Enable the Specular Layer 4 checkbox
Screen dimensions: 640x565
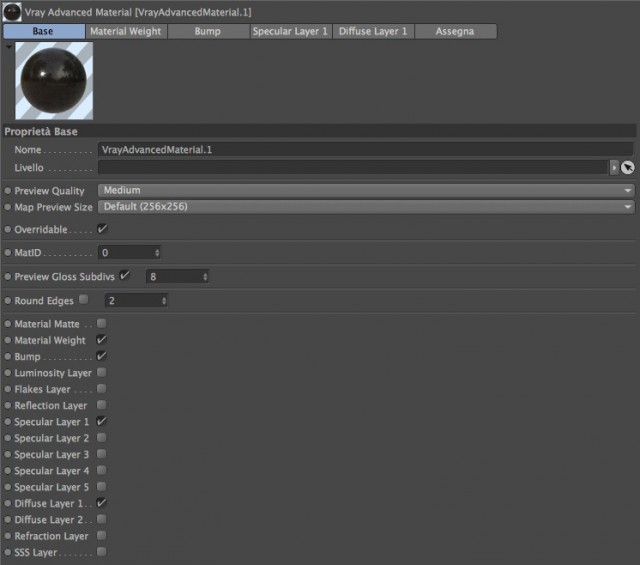pos(102,470)
